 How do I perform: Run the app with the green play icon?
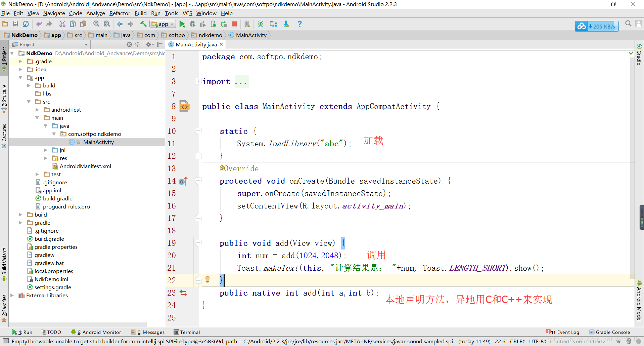point(182,24)
